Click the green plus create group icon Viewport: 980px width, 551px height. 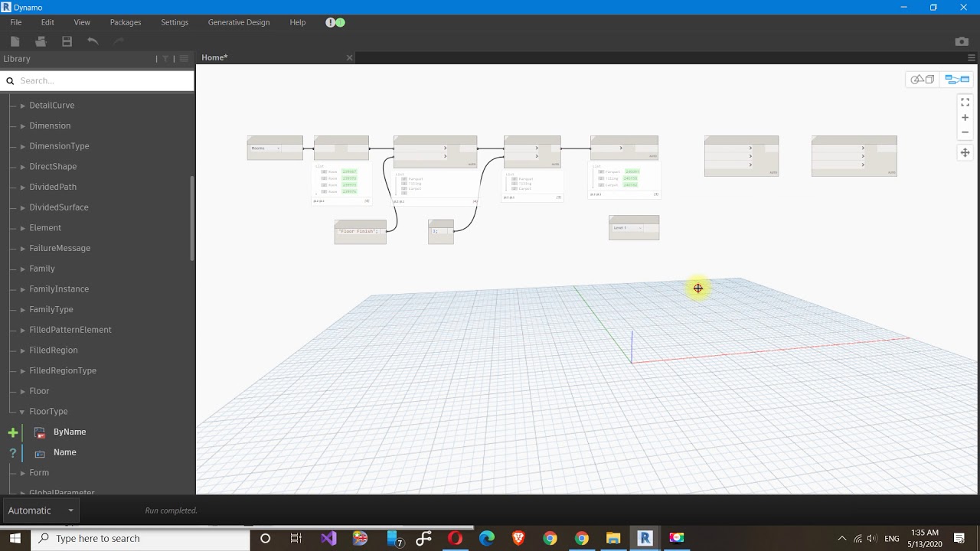[13, 432]
